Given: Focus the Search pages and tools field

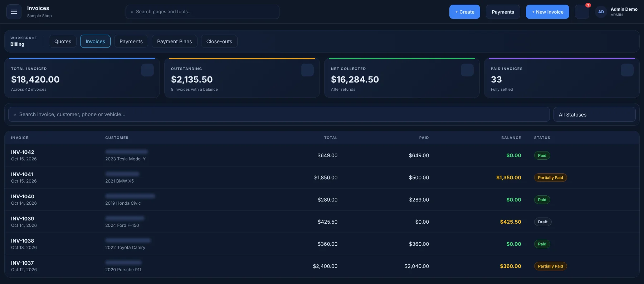Looking at the screenshot, I should (203, 12).
